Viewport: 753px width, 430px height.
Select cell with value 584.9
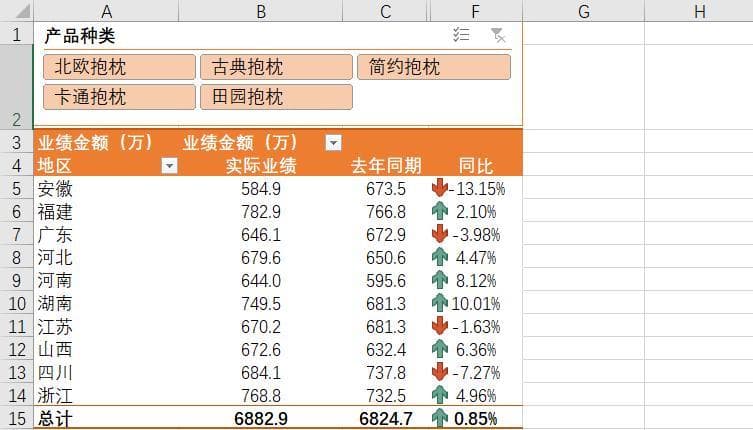[x=261, y=188]
